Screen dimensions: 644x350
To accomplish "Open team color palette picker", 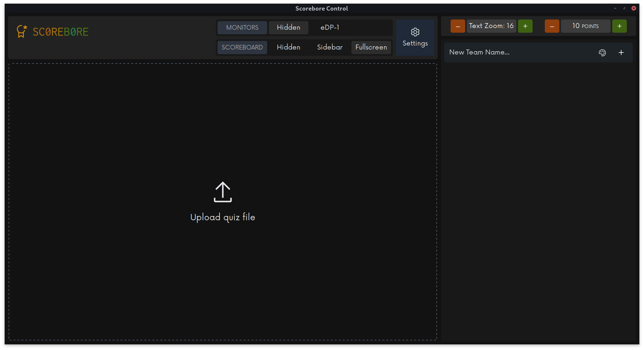I will tap(602, 52).
